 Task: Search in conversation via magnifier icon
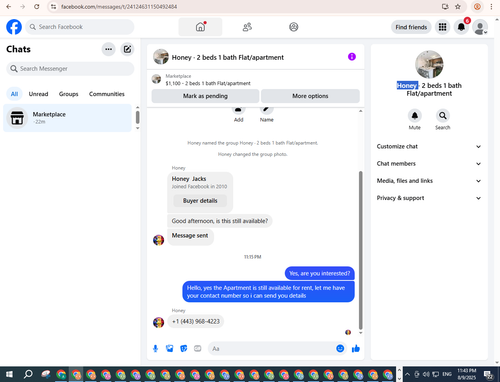pyautogui.click(x=442, y=116)
